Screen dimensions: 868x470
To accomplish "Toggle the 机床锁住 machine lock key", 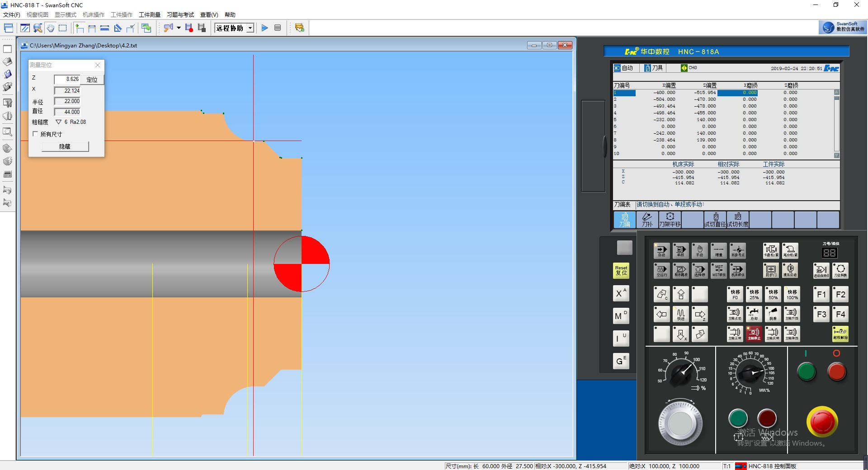I will 737,270.
